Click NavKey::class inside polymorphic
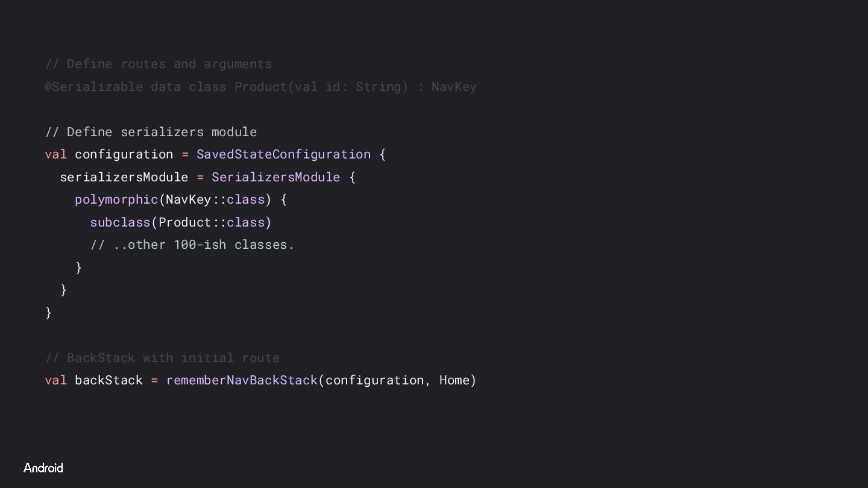 215,199
